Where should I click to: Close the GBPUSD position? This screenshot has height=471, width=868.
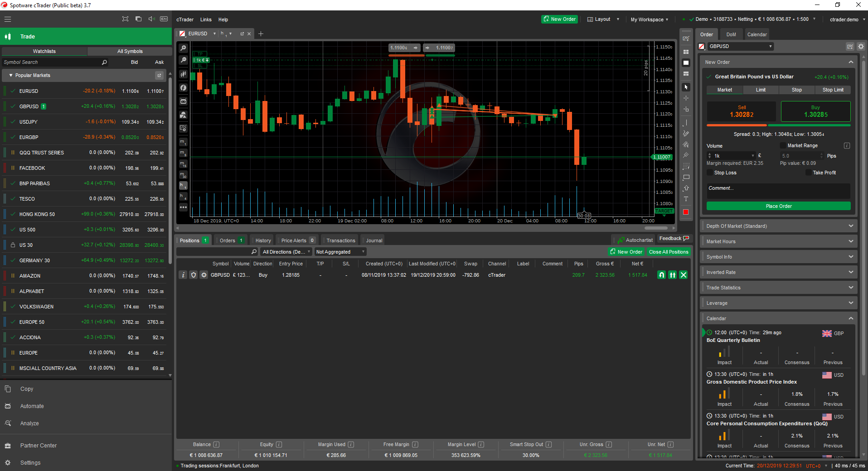point(684,275)
